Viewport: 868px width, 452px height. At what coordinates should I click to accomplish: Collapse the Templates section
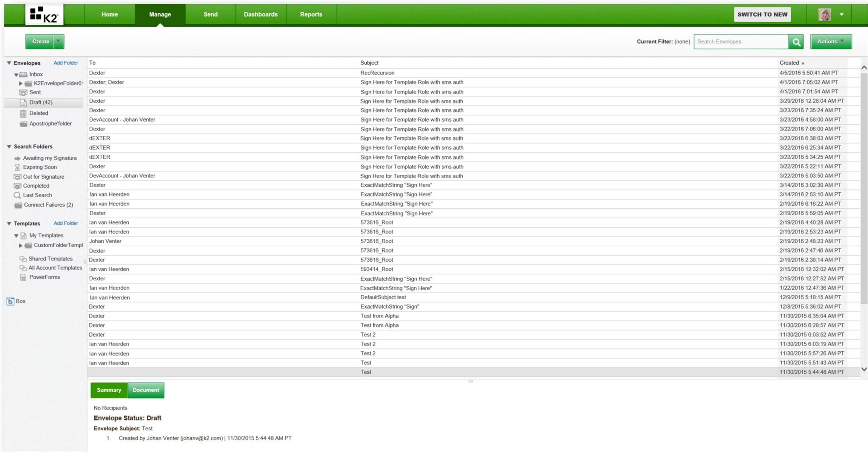(x=9, y=223)
